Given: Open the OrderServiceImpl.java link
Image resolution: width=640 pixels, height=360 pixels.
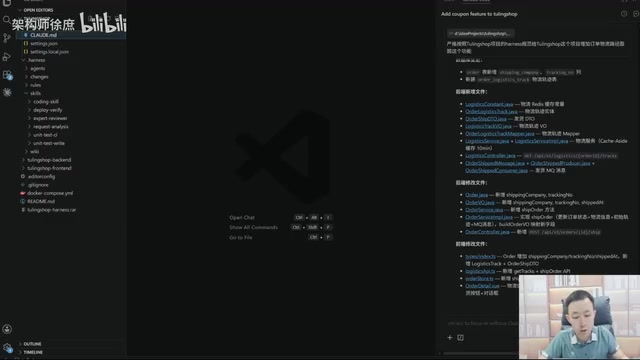Looking at the screenshot, I should tap(489, 217).
